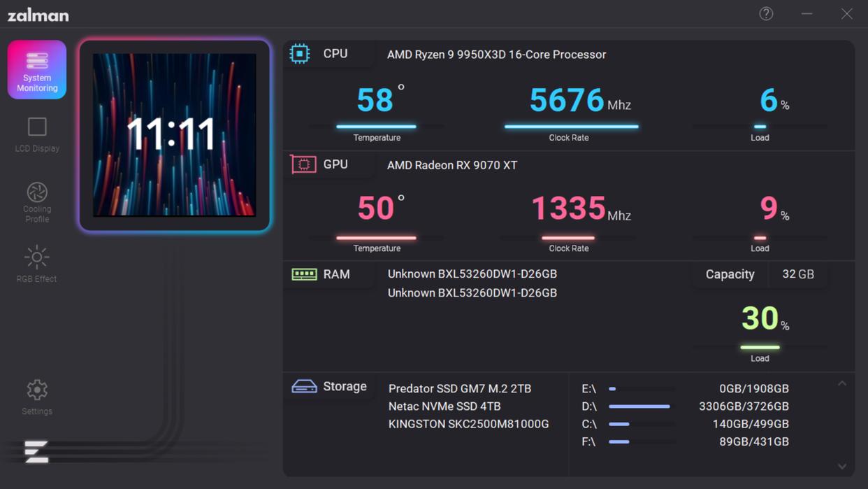868x489 pixels.
Task: Minimize the Zalman window
Action: [x=806, y=13]
